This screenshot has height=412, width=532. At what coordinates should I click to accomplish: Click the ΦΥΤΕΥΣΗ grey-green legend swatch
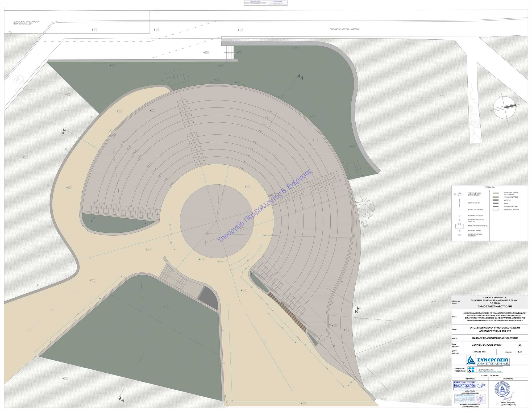click(x=495, y=200)
